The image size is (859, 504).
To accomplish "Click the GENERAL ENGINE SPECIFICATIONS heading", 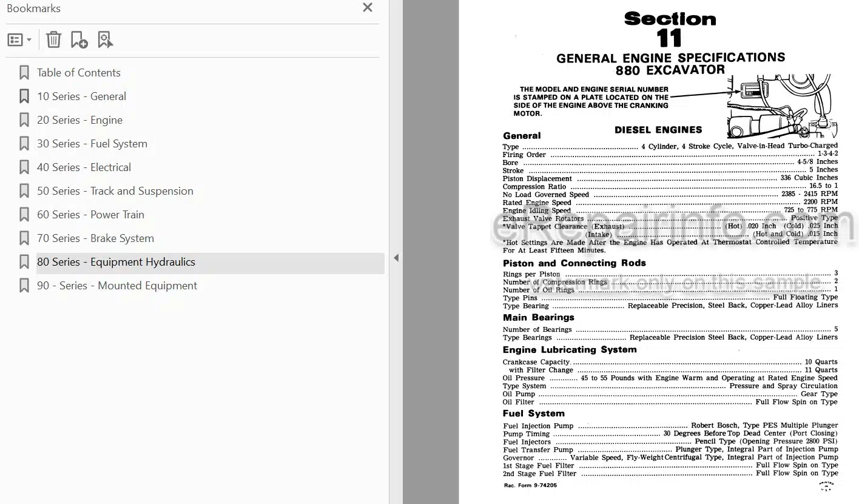I will (670, 58).
